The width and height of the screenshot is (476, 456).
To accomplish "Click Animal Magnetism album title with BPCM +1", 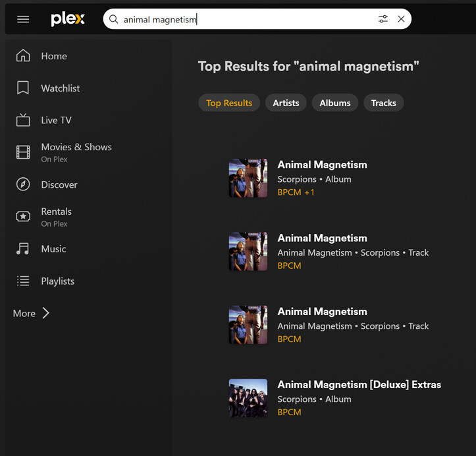I will [322, 165].
